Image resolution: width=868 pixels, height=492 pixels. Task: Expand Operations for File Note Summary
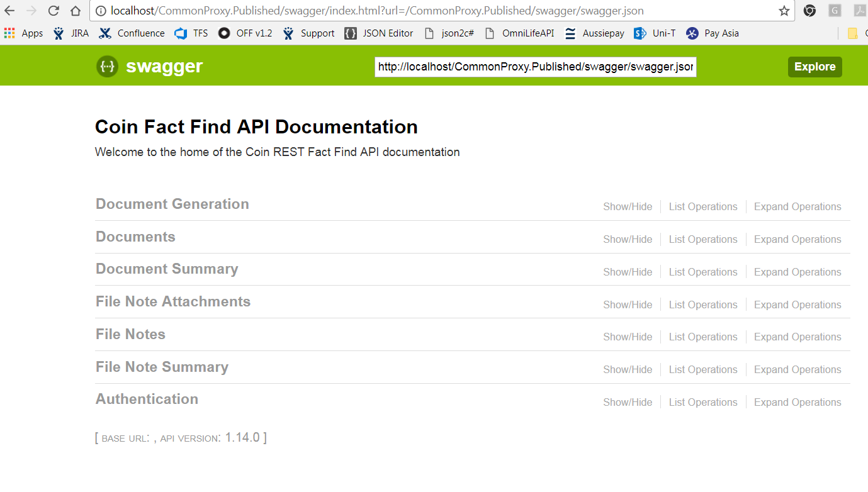pyautogui.click(x=798, y=369)
